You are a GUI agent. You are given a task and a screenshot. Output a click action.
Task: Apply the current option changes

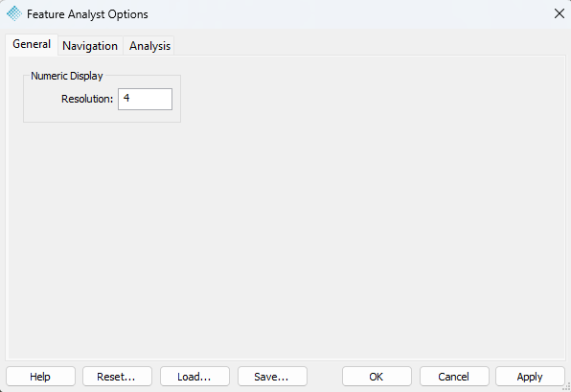tap(530, 377)
